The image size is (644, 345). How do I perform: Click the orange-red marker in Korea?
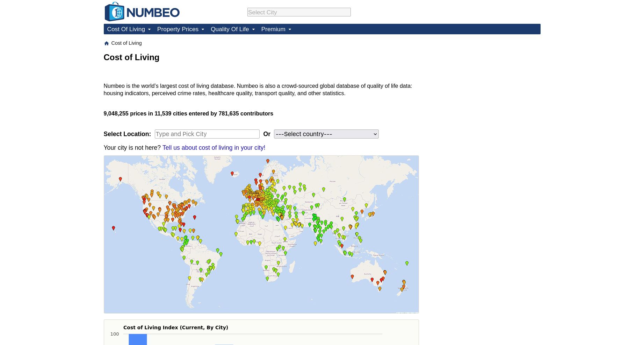click(x=362, y=212)
